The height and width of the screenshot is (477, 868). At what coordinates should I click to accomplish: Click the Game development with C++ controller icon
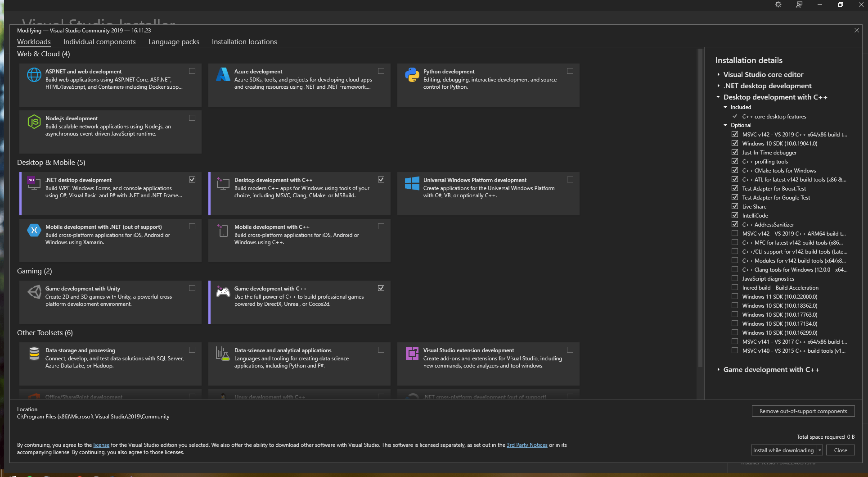(x=223, y=292)
